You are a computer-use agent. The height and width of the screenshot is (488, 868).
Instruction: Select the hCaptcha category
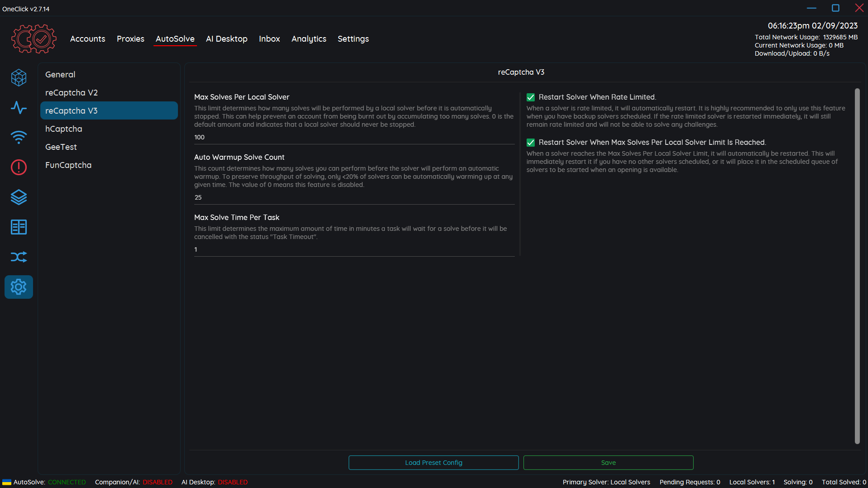click(63, 129)
